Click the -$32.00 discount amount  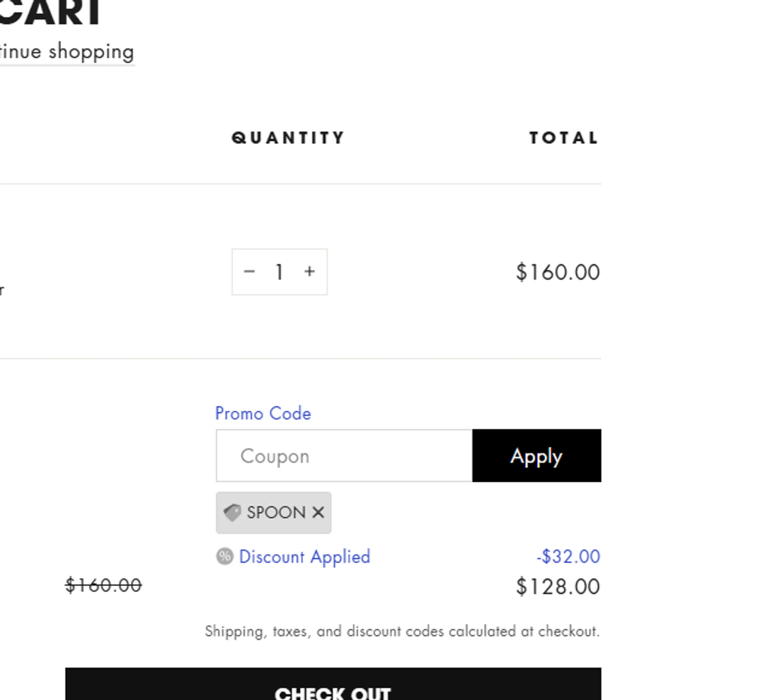[568, 556]
